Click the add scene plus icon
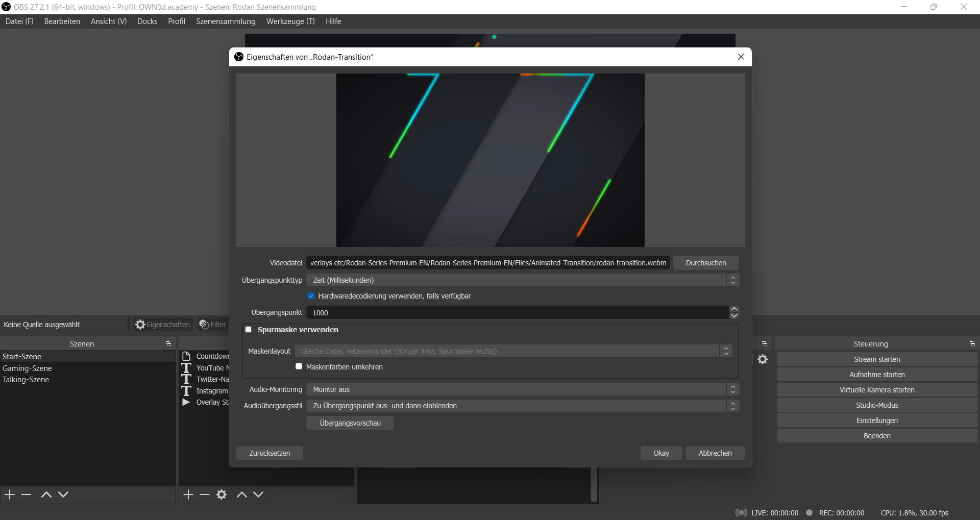This screenshot has width=980, height=520. pyautogui.click(x=10, y=494)
